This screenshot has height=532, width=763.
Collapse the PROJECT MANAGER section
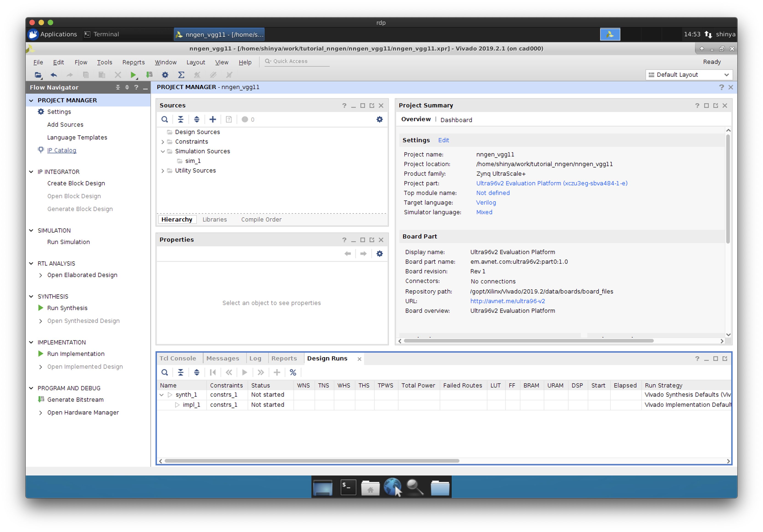[x=31, y=100]
